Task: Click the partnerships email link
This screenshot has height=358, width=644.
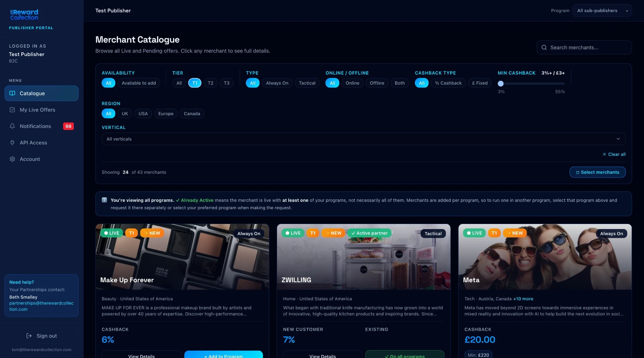Action: click(x=41, y=306)
